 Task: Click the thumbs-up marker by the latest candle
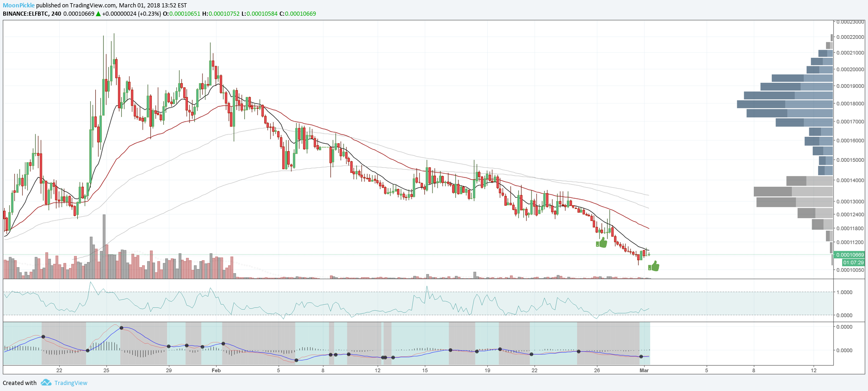(654, 266)
